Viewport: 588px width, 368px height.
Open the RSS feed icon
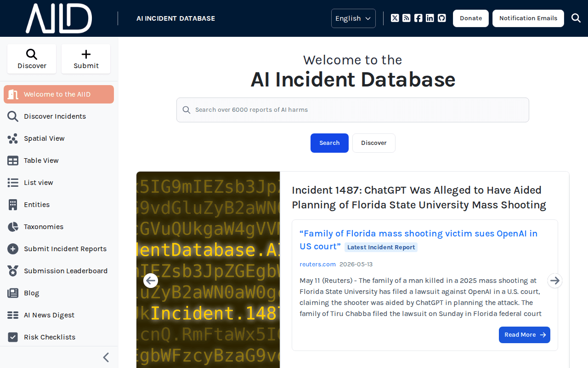tap(407, 18)
